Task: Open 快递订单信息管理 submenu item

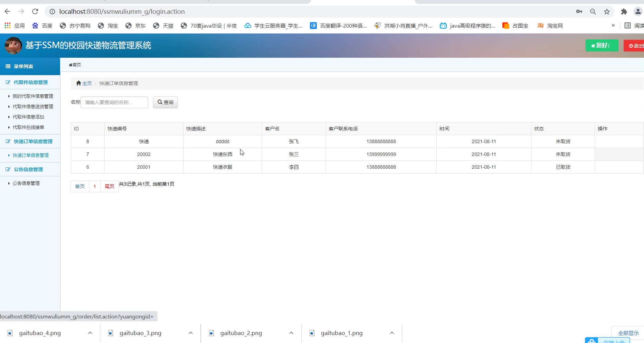Action: point(30,155)
